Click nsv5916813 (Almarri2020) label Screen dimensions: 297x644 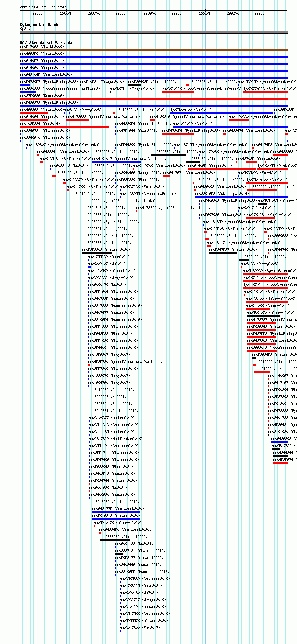coord(116,516)
